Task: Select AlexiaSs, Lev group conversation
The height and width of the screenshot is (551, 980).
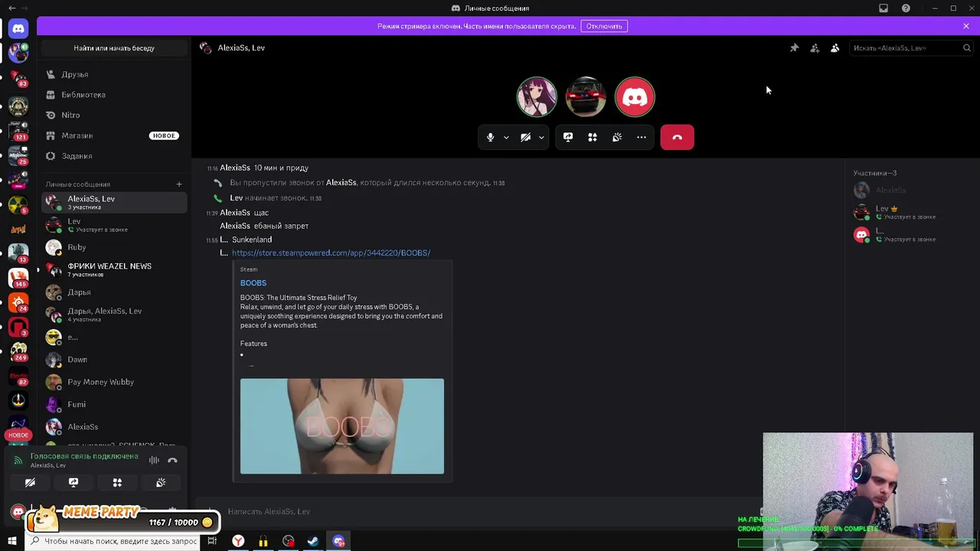Action: pyautogui.click(x=114, y=202)
